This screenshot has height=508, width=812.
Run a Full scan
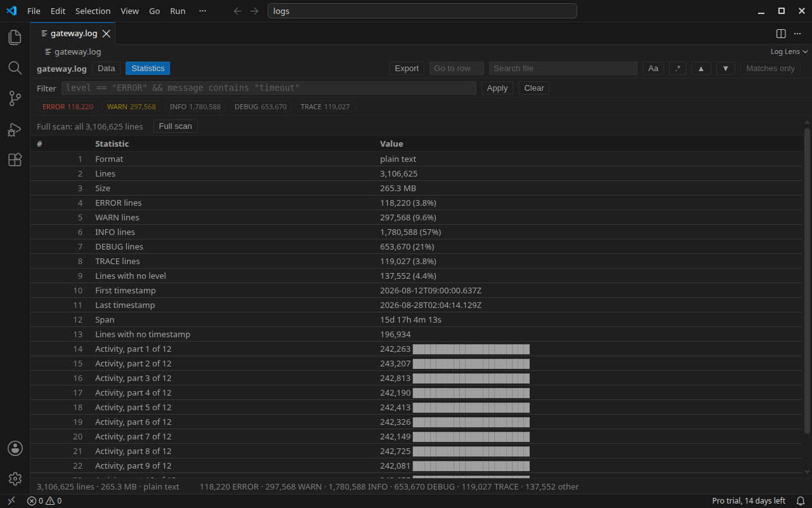pyautogui.click(x=175, y=126)
